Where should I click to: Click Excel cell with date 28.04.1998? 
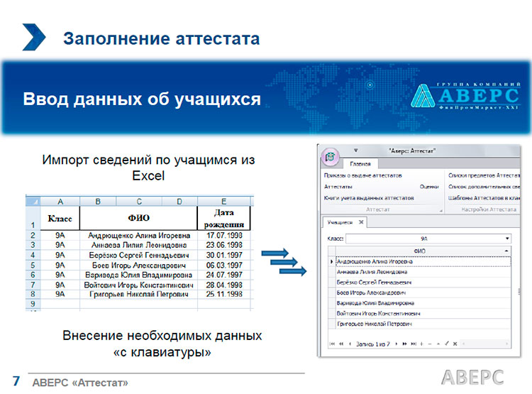(x=224, y=285)
